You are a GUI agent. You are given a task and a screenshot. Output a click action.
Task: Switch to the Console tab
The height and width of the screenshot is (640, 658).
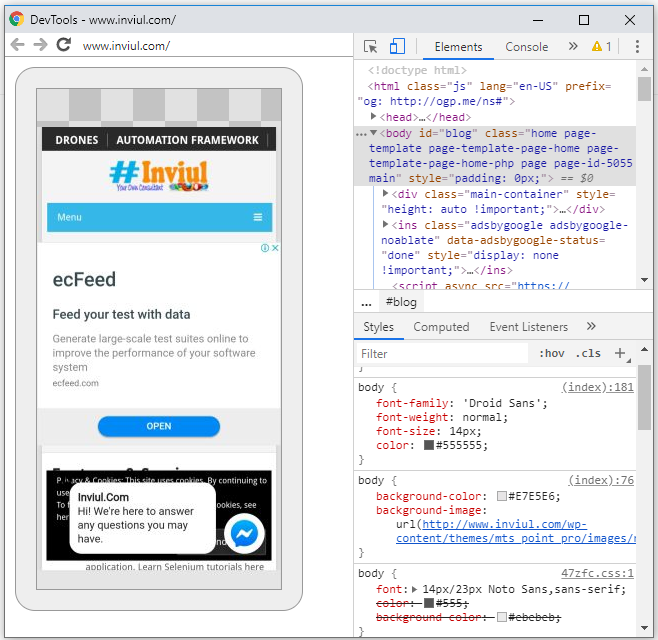(526, 47)
